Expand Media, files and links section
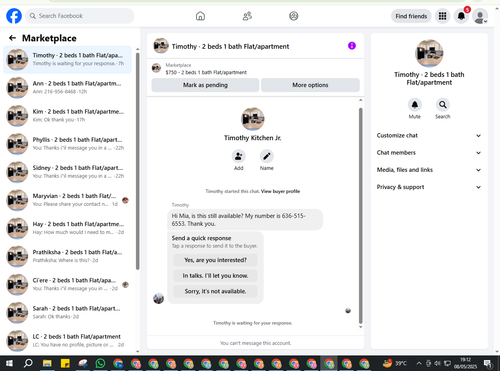This screenshot has height=371, width=500. (429, 170)
